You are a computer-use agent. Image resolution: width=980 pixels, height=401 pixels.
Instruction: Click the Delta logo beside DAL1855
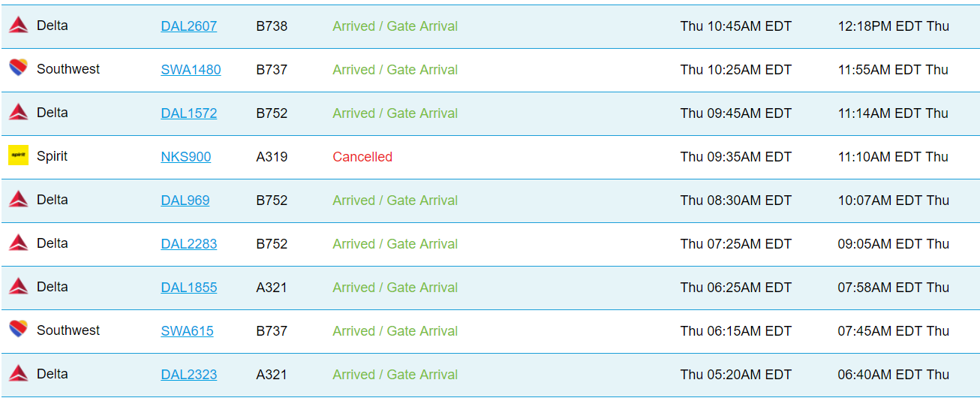[x=18, y=287]
